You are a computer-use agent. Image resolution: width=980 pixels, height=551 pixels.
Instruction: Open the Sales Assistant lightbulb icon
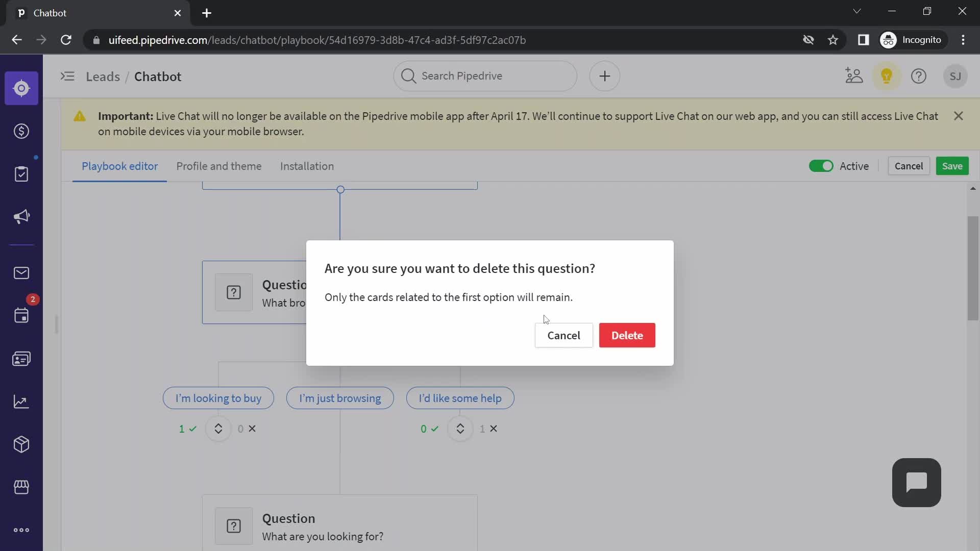coord(887,76)
